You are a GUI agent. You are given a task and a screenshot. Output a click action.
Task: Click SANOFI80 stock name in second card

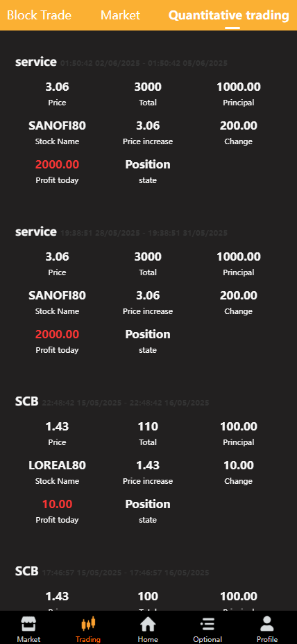coord(57,296)
